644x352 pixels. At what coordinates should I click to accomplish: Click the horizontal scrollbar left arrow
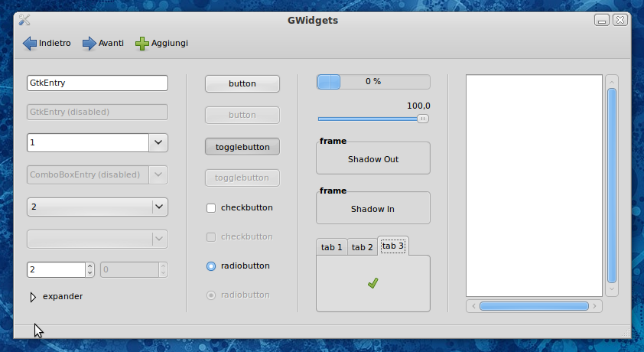pyautogui.click(x=473, y=306)
